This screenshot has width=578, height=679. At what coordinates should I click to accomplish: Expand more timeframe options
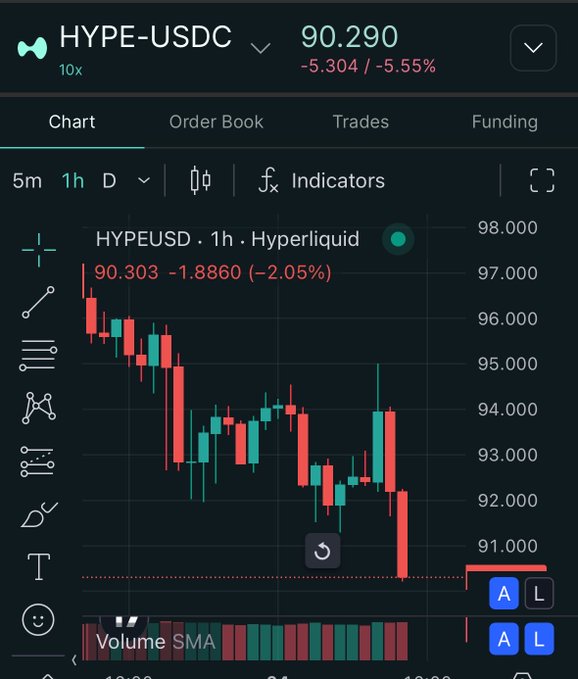(x=144, y=181)
